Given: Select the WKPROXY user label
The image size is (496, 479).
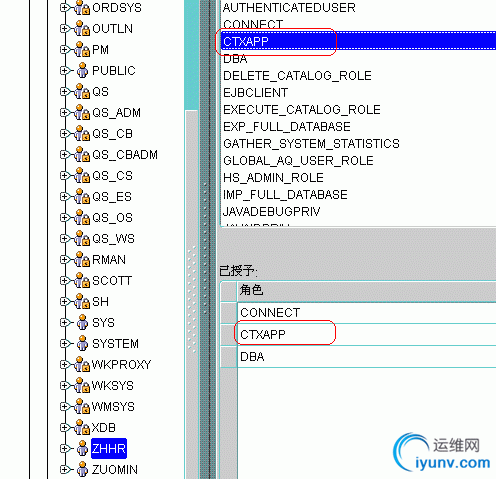Looking at the screenshot, I should point(121,365).
